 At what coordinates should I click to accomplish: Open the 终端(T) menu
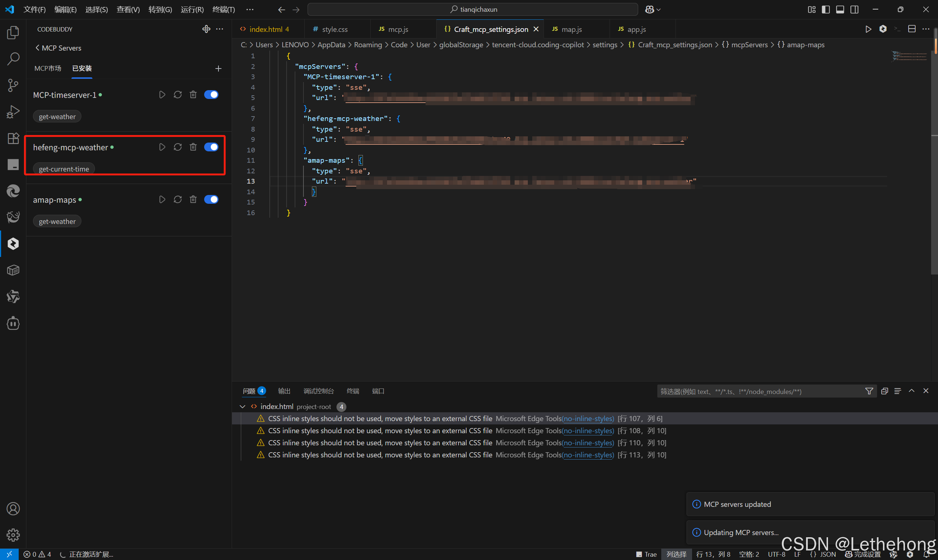coord(224,10)
